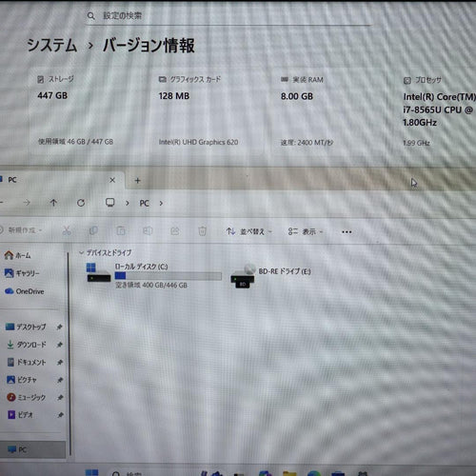Open the Windows Start button

[91, 473]
